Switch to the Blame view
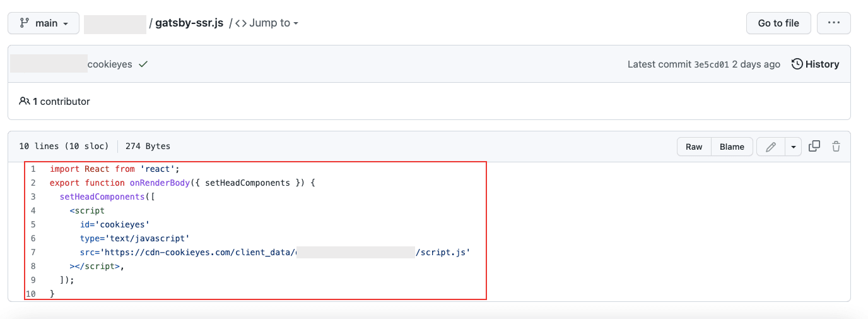This screenshot has width=868, height=319. [x=732, y=147]
